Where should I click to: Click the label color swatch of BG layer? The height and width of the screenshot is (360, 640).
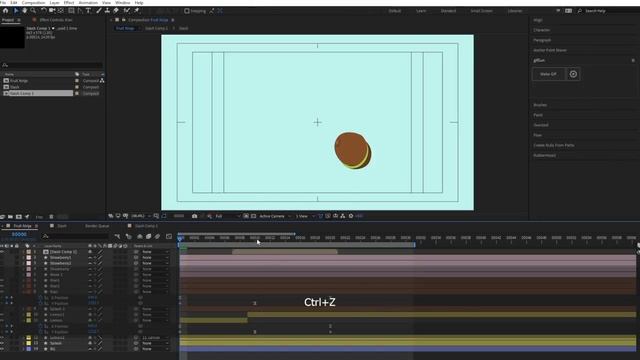(29, 349)
